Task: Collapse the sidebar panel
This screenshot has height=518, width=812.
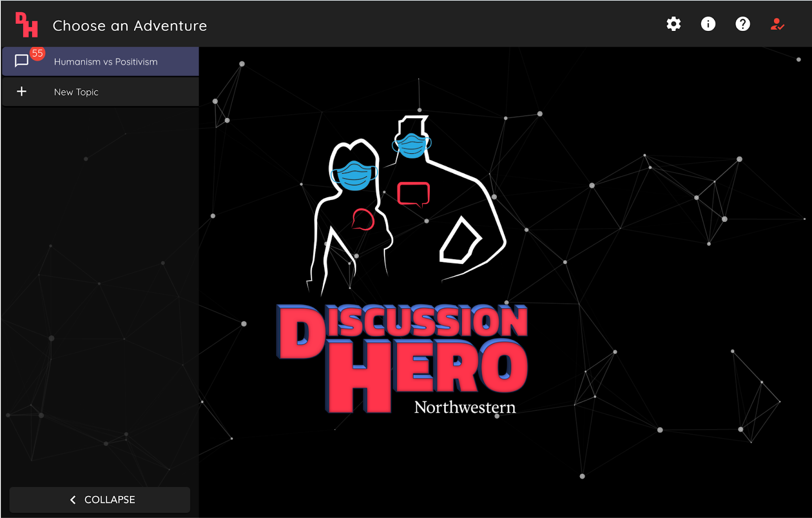Action: [100, 500]
